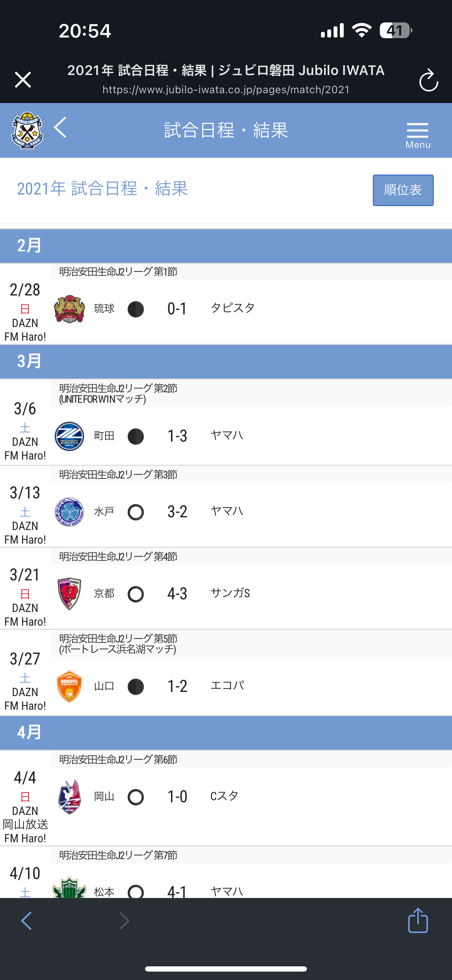This screenshot has height=980, width=452.
Task: Tap the forward browser arrow
Action: pos(124,921)
